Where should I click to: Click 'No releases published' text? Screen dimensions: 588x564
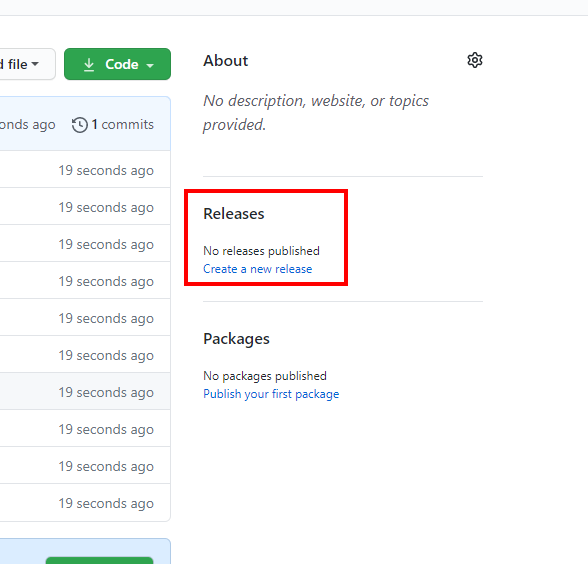261,251
